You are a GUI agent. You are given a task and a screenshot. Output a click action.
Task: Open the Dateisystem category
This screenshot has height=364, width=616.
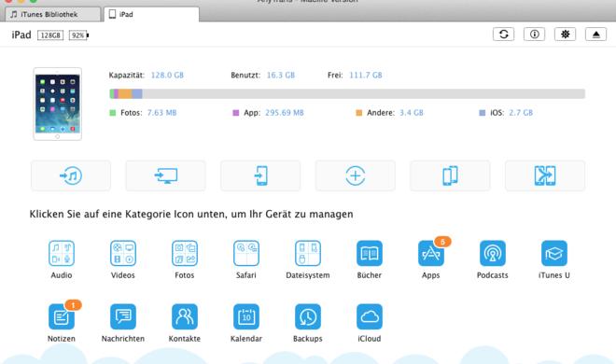tap(308, 253)
